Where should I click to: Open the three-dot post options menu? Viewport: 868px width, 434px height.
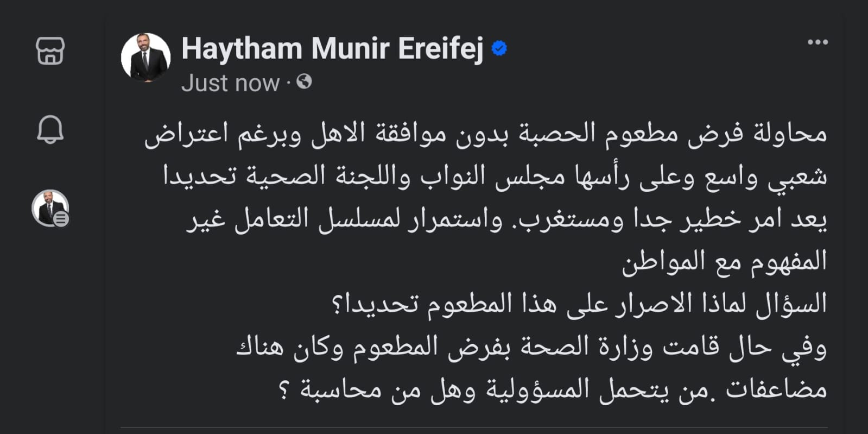[818, 42]
